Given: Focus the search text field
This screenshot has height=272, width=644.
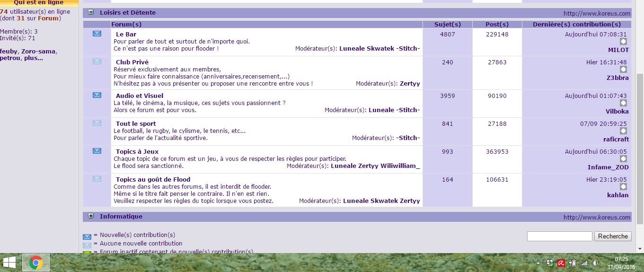Looking at the screenshot, I should (559, 236).
